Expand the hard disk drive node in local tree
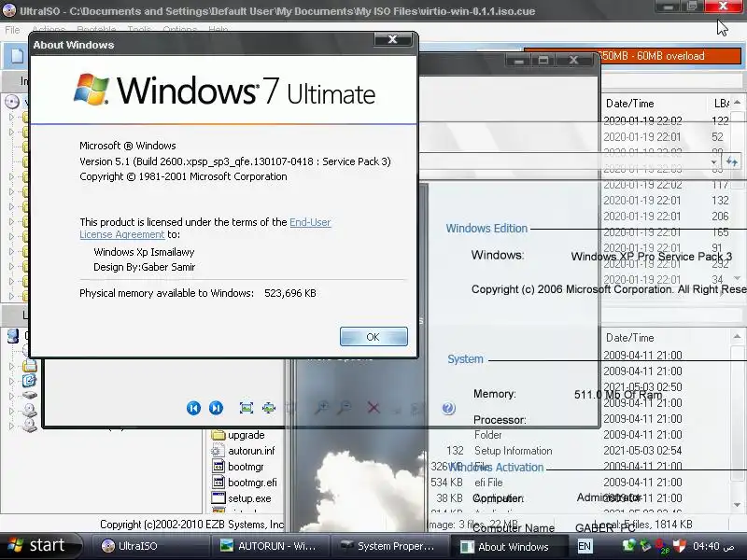Screen dimensions: 747x560 pos(11,395)
